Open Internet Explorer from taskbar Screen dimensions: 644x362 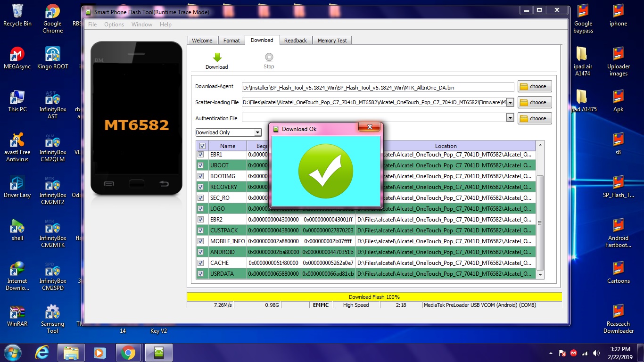(x=42, y=353)
